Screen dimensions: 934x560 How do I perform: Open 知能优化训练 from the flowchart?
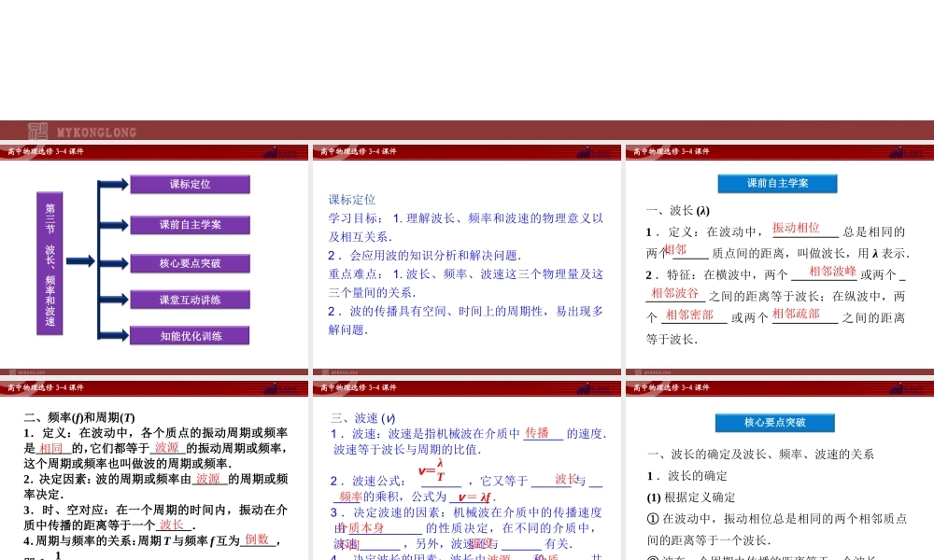point(191,335)
